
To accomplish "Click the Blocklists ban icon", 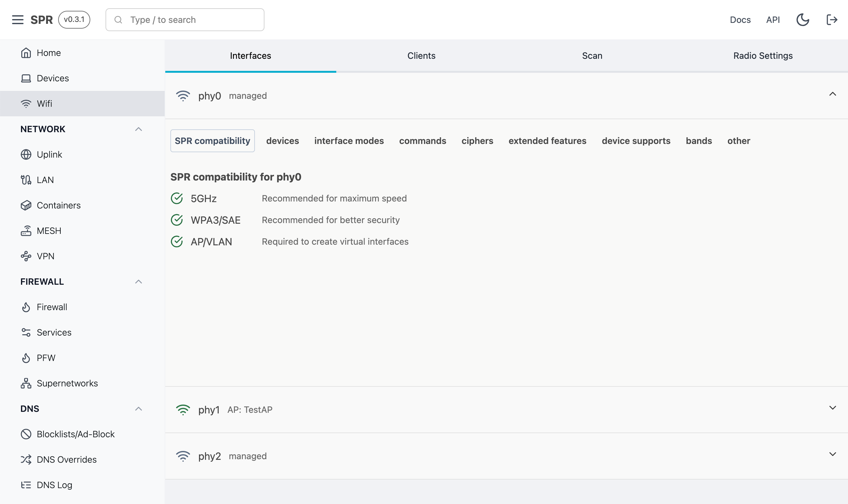I will [26, 434].
